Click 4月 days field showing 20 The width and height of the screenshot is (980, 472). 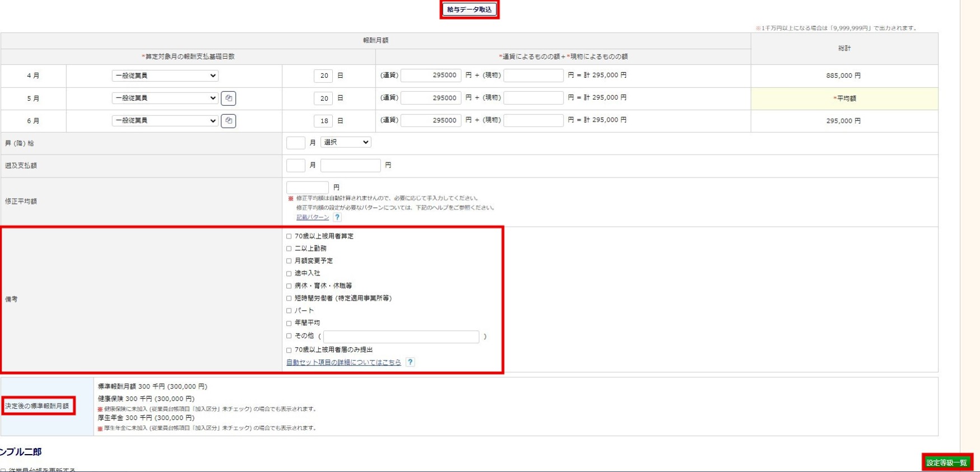click(323, 76)
